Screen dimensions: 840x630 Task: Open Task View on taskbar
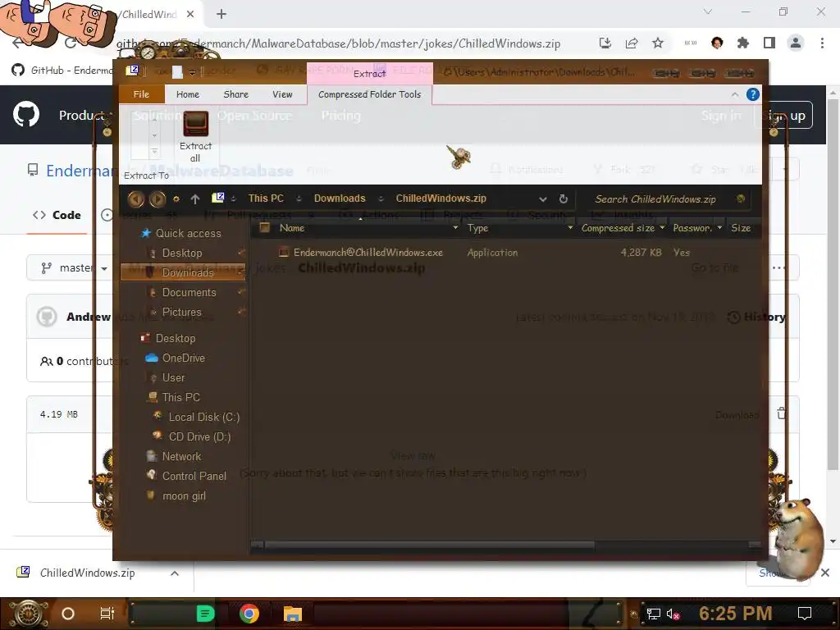[x=107, y=614]
